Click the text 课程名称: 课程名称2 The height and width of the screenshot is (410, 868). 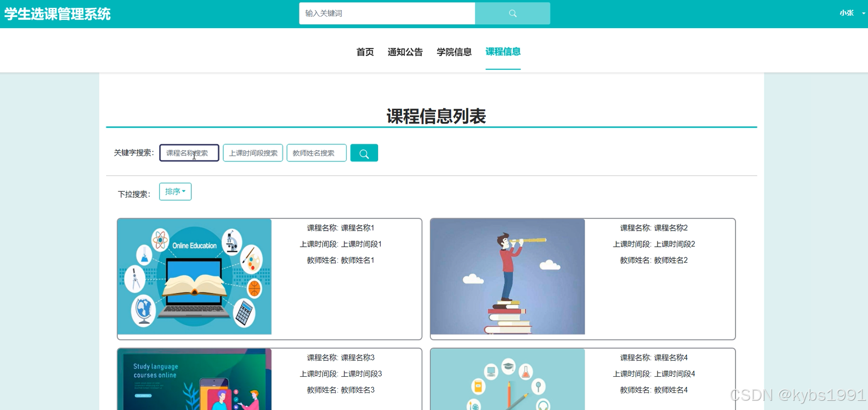pos(654,228)
